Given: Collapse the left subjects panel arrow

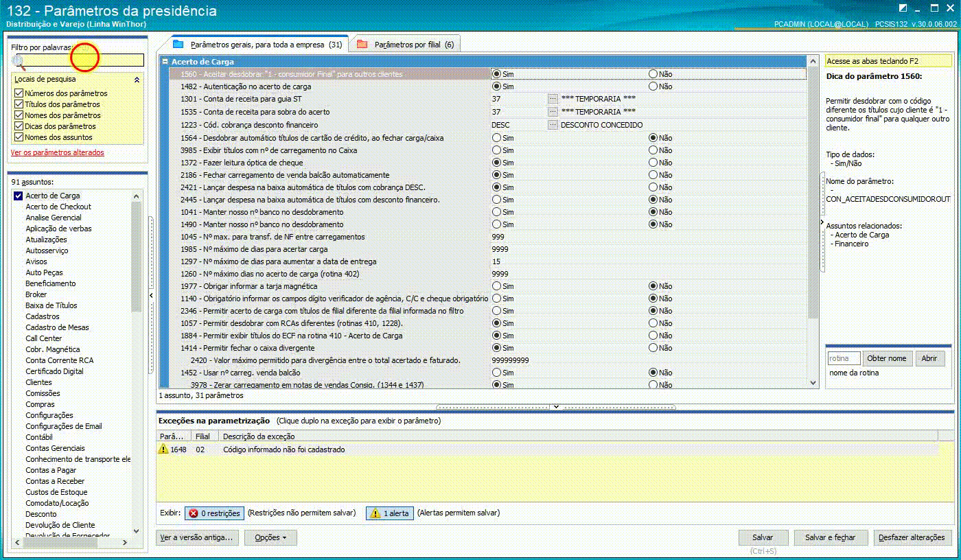Looking at the screenshot, I should point(151,295).
